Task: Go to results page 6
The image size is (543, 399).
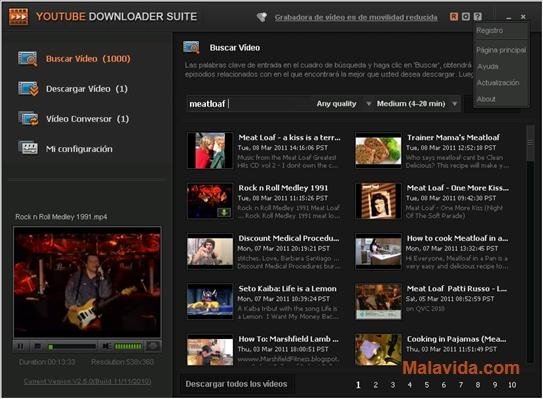Action: tap(444, 384)
